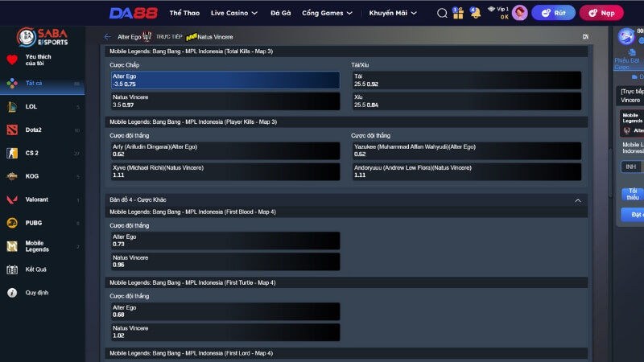Collapse the Bản đồ 4 - Cược Khác section
644x362 pixels.
tap(577, 200)
